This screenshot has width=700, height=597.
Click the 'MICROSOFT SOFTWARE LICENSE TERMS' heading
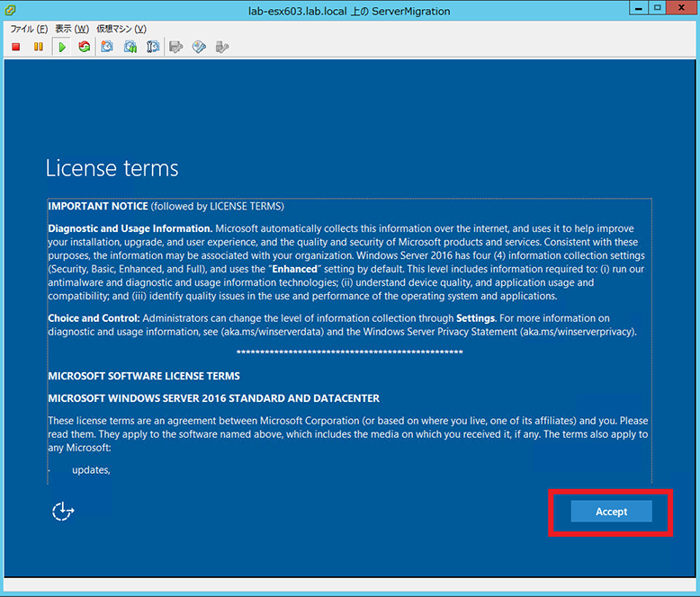[x=144, y=376]
